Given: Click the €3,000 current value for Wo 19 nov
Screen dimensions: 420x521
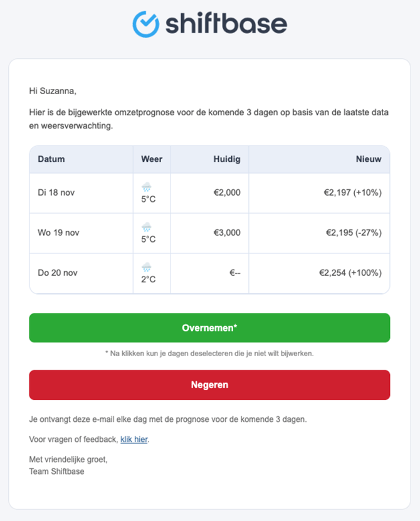Looking at the screenshot, I should point(228,233).
